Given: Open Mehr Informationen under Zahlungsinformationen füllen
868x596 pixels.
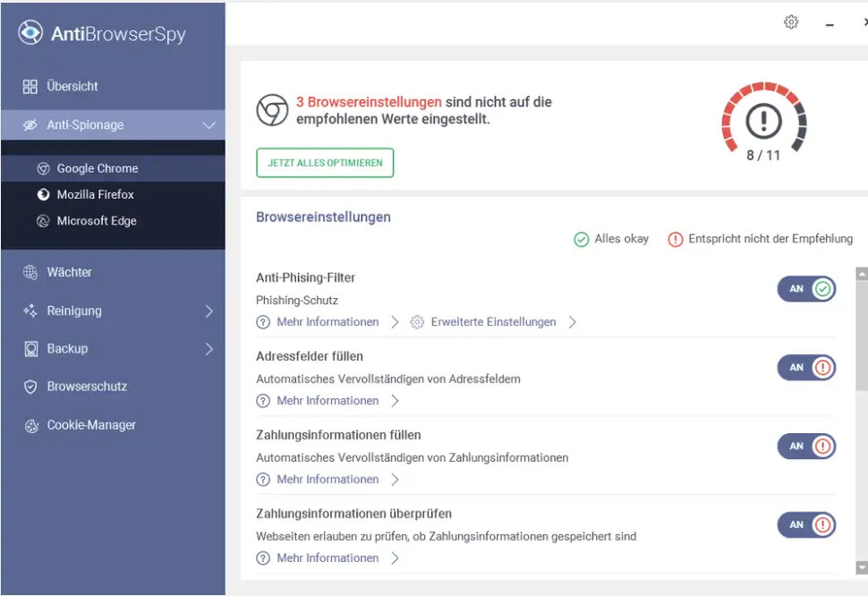Looking at the screenshot, I should [x=328, y=480].
